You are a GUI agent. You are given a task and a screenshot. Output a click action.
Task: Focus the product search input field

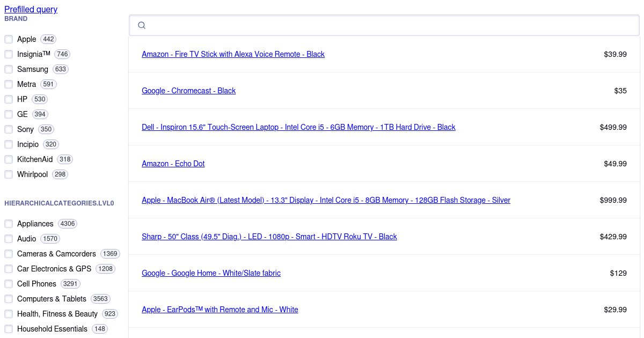384,25
